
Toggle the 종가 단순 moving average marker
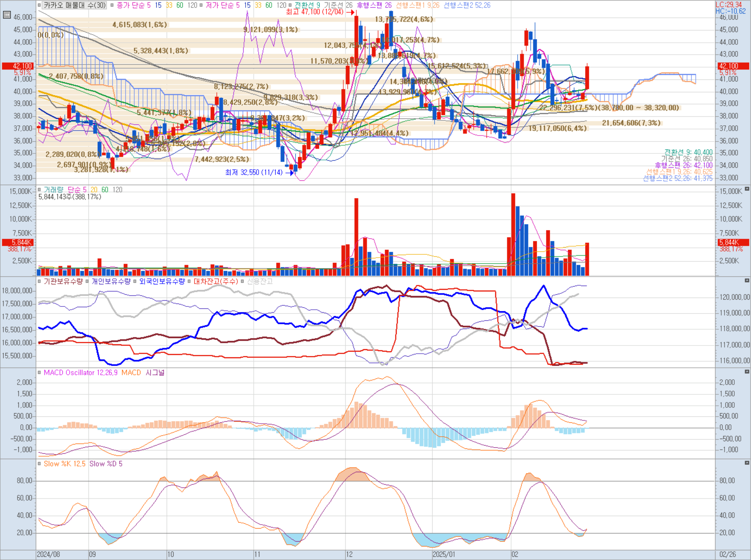tap(112, 5)
